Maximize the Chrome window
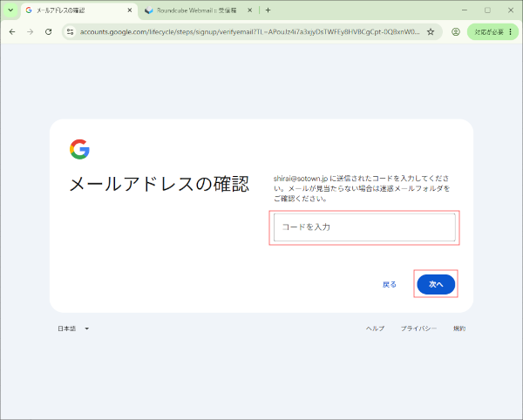The width and height of the screenshot is (523, 420). pyautogui.click(x=487, y=10)
